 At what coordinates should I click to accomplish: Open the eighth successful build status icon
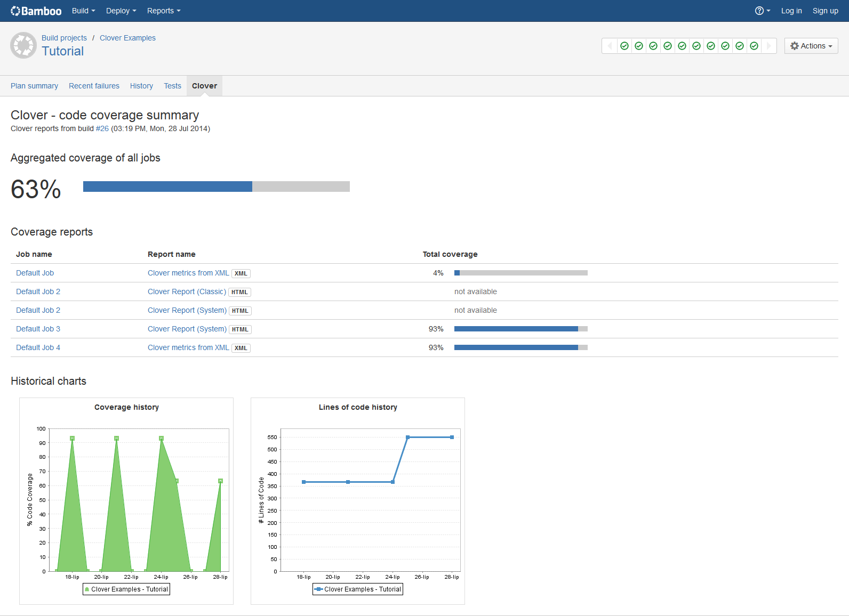click(x=725, y=46)
